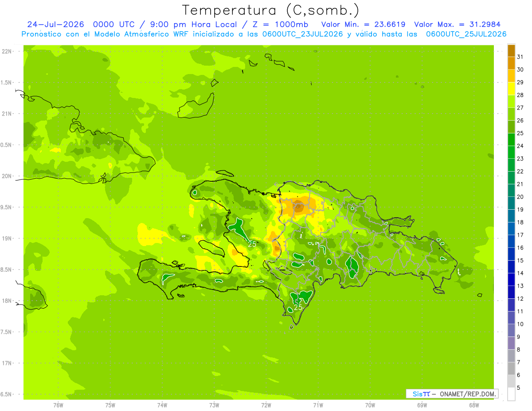This screenshot has width=532, height=411.
Task: Click the blue legend swatch between 15 and 16
Action: pos(511,254)
